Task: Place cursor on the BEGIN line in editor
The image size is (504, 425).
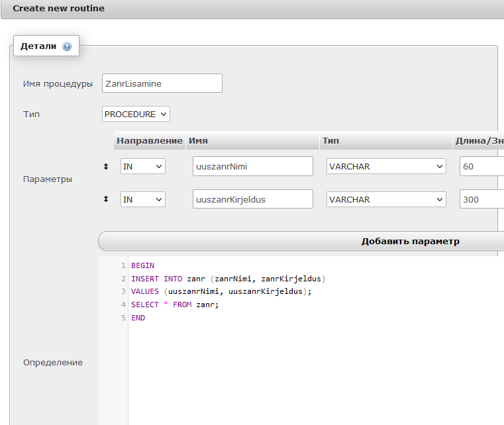Action: click(x=142, y=265)
